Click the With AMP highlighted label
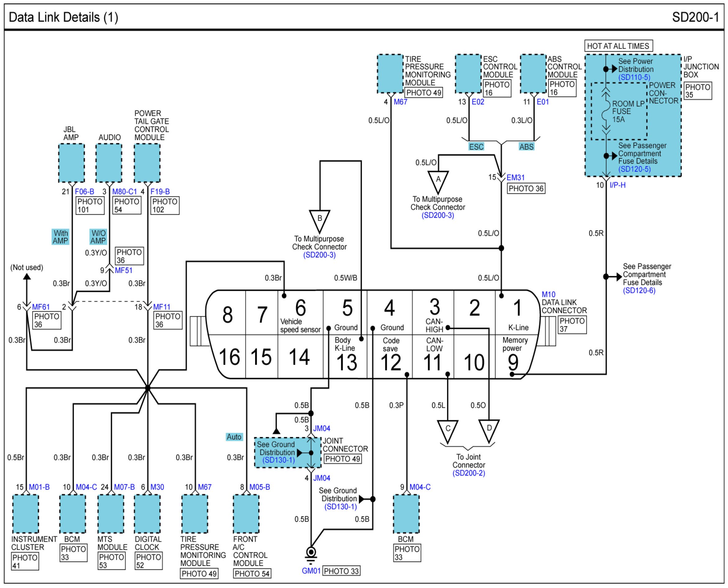 click(x=60, y=237)
